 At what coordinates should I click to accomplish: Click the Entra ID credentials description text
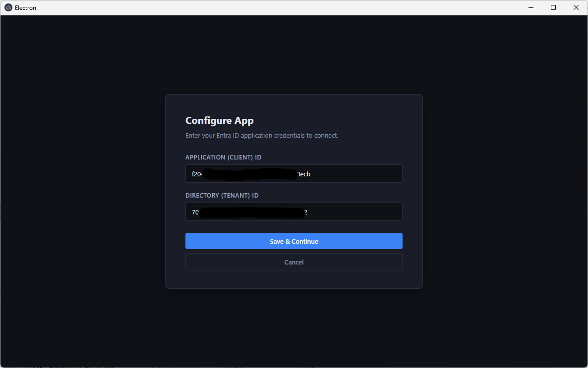(261, 135)
